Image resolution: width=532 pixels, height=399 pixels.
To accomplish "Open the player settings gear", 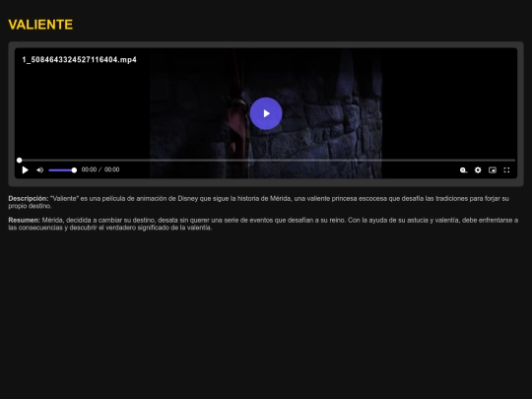I will [478, 170].
